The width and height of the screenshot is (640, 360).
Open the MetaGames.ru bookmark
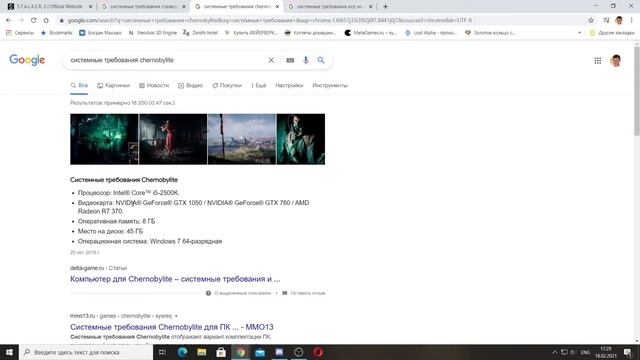click(371, 33)
